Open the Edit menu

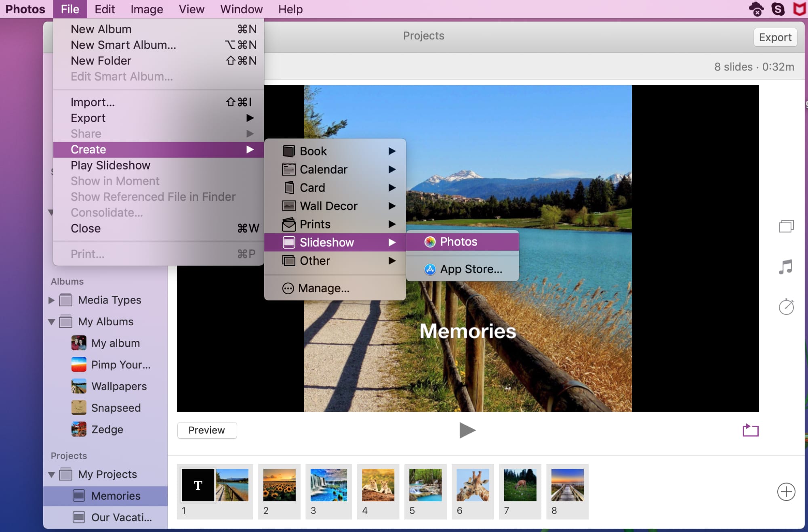[x=105, y=9]
